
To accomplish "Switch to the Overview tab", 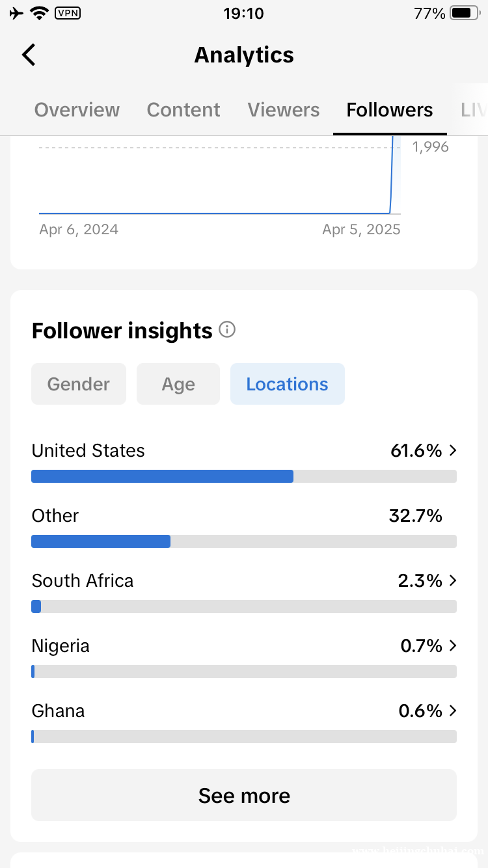I will [77, 110].
